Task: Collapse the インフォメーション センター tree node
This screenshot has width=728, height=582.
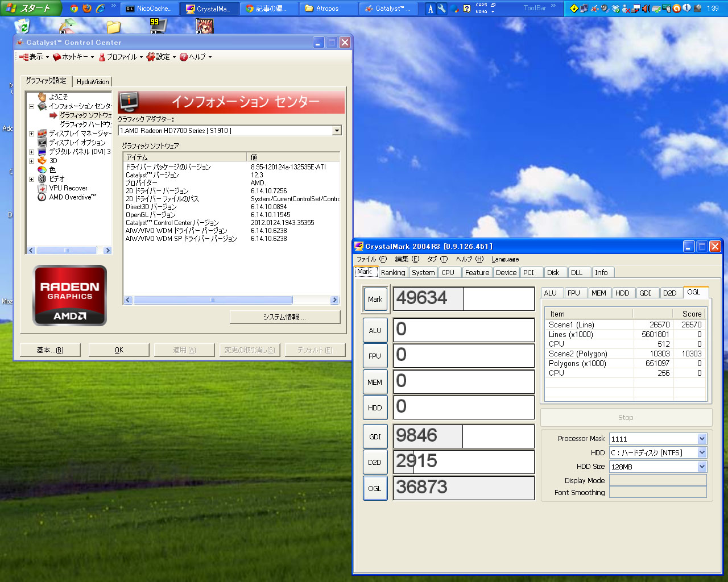Action: (31, 106)
